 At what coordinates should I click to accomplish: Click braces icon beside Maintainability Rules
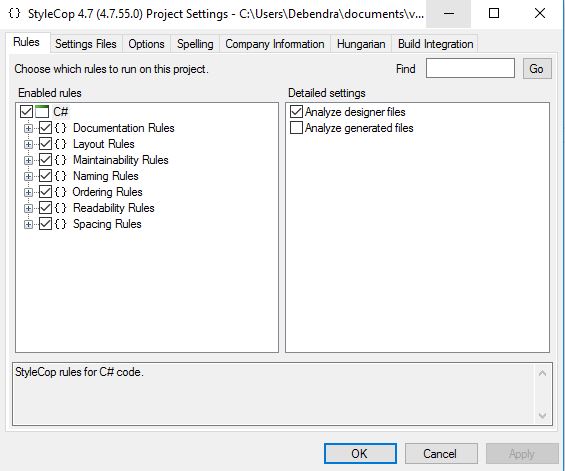pos(61,160)
